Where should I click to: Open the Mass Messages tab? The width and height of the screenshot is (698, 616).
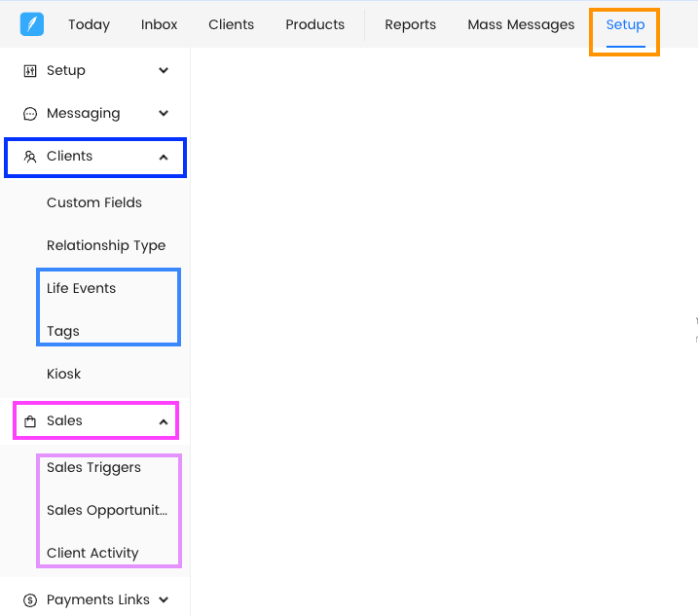point(521,24)
